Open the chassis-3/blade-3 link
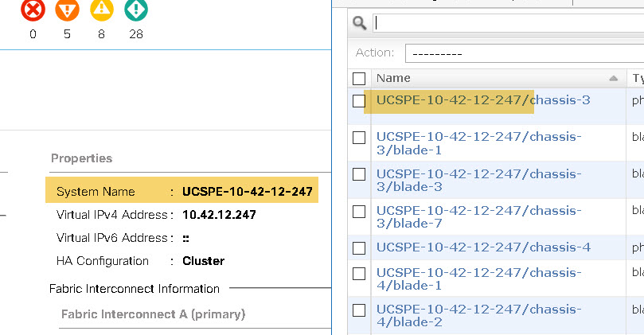The height and width of the screenshot is (335, 644). [x=479, y=180]
